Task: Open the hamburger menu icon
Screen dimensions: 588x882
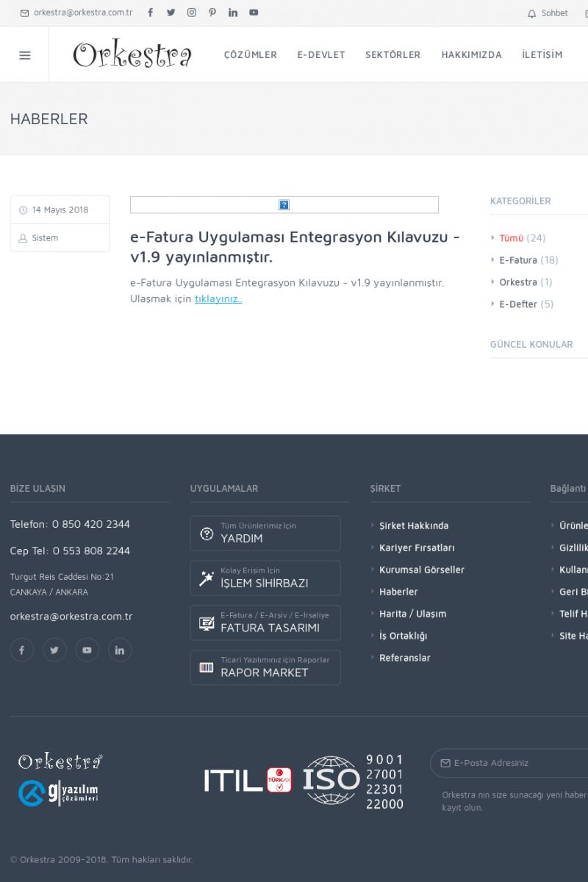Action: coord(24,55)
